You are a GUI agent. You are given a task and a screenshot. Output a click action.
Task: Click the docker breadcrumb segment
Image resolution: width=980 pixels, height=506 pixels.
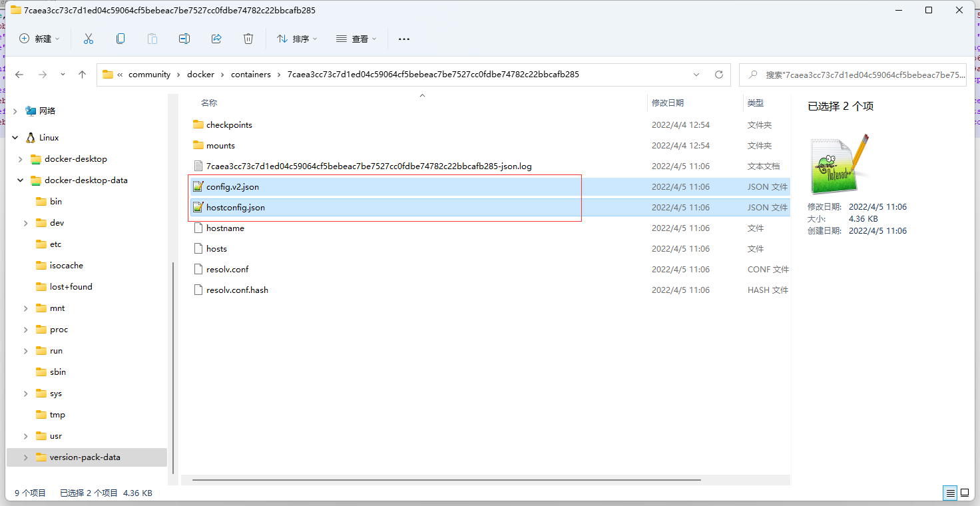[200, 75]
